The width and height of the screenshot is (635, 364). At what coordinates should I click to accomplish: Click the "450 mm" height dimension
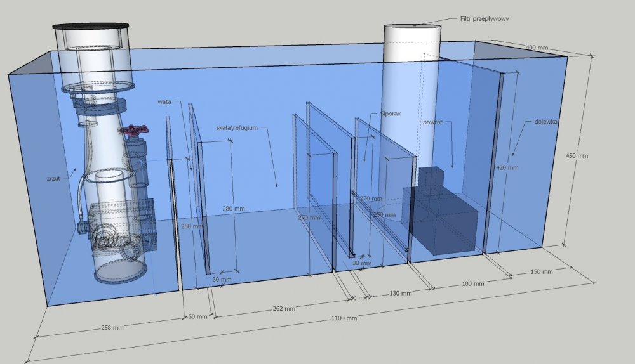[577, 156]
